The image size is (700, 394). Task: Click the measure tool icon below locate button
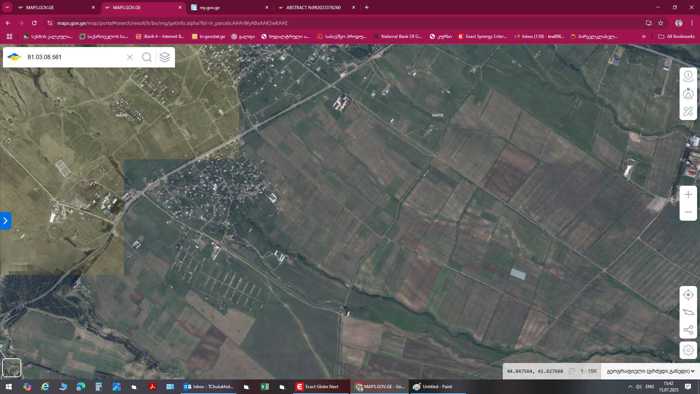point(688,312)
